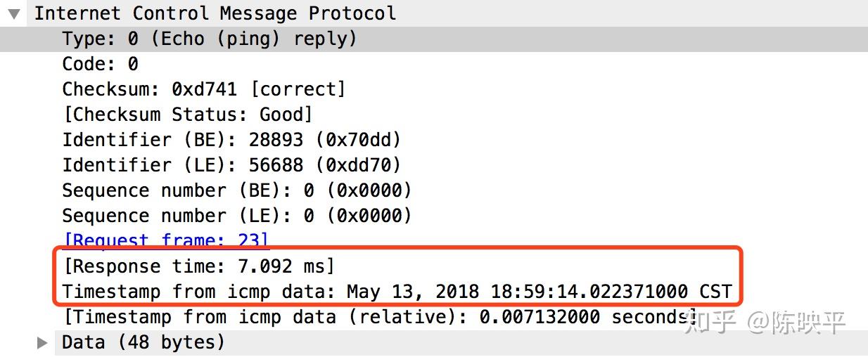Image resolution: width=868 pixels, height=357 pixels.
Task: Select the Timestamp from icmp data row
Action: click(x=397, y=292)
